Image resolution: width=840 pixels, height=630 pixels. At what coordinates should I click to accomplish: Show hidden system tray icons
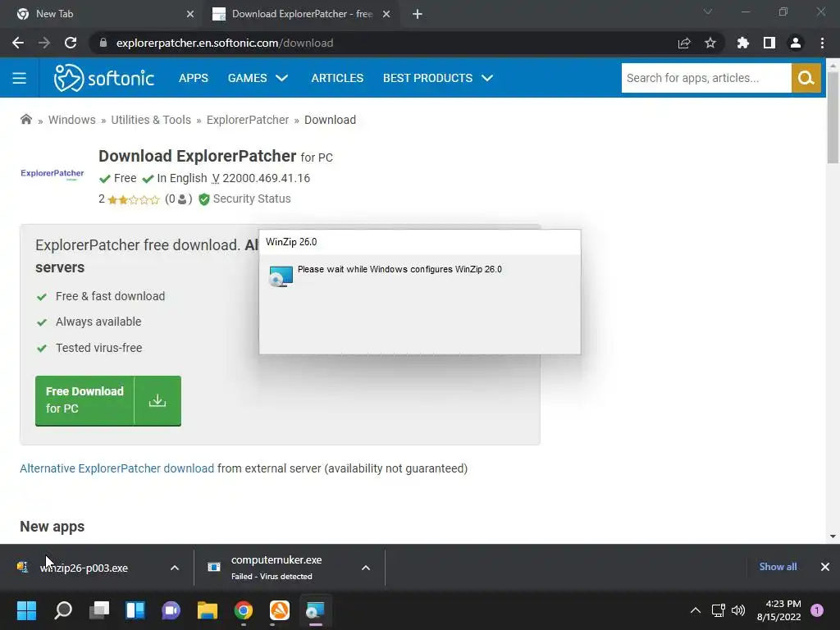click(x=696, y=610)
